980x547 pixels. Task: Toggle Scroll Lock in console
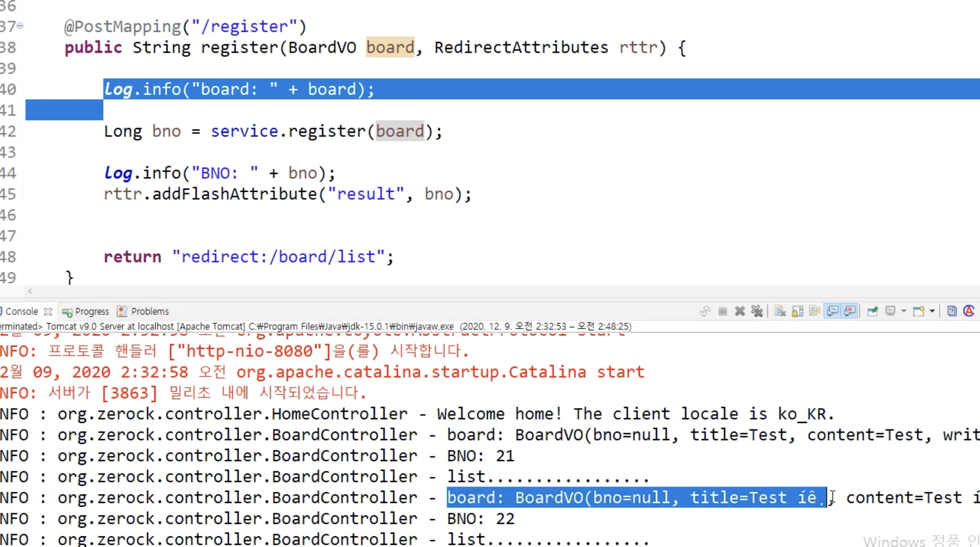[797, 311]
